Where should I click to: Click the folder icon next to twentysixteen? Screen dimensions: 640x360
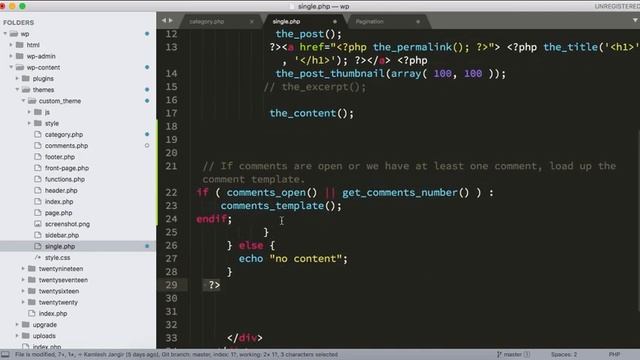32,291
